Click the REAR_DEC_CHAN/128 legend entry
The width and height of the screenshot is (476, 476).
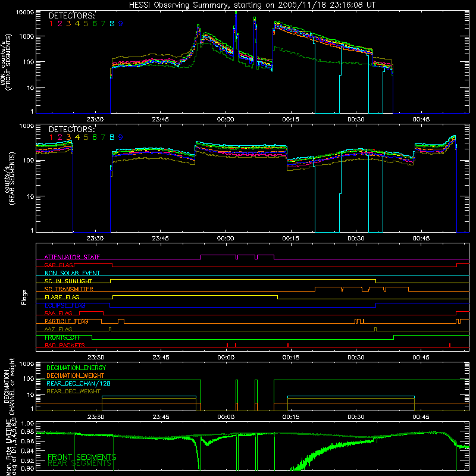tap(79, 383)
